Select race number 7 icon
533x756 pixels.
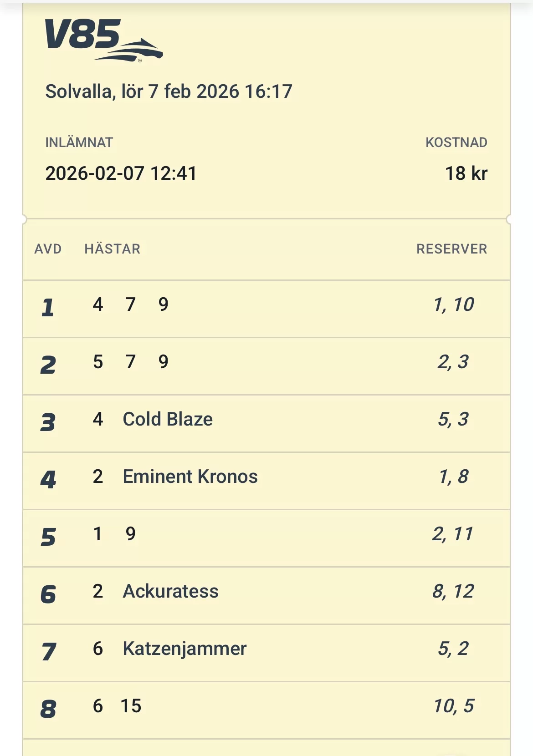pyautogui.click(x=48, y=652)
